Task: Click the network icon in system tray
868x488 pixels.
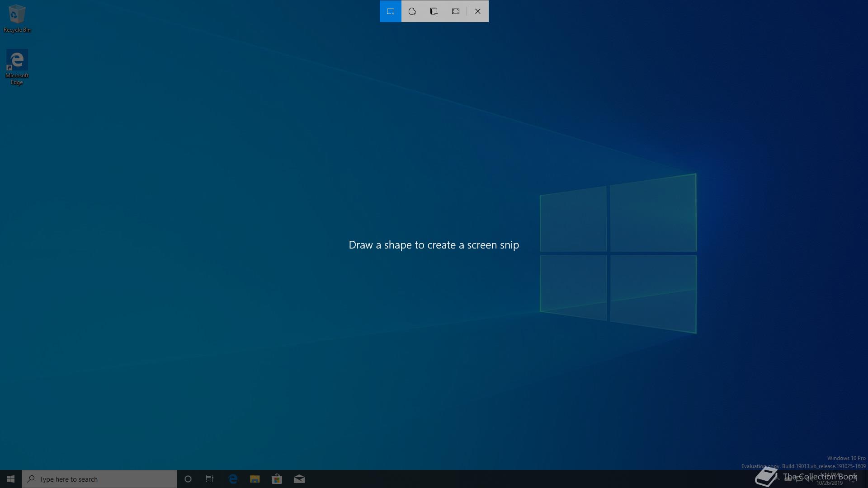Action: 799,479
